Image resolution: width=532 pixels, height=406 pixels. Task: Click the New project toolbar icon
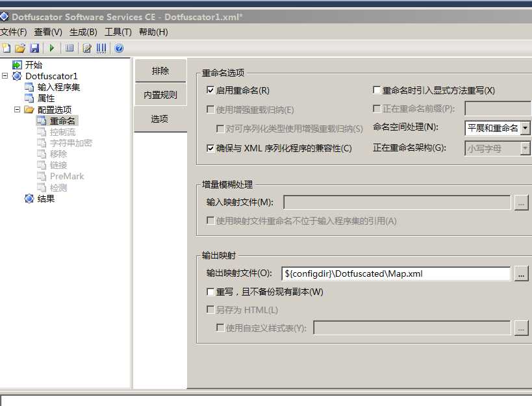pyautogui.click(x=6, y=48)
